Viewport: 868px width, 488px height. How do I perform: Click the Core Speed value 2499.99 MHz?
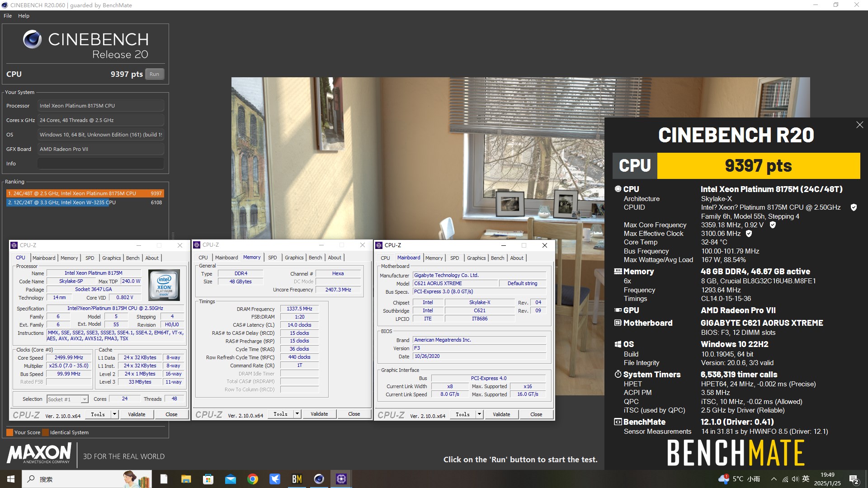69,357
